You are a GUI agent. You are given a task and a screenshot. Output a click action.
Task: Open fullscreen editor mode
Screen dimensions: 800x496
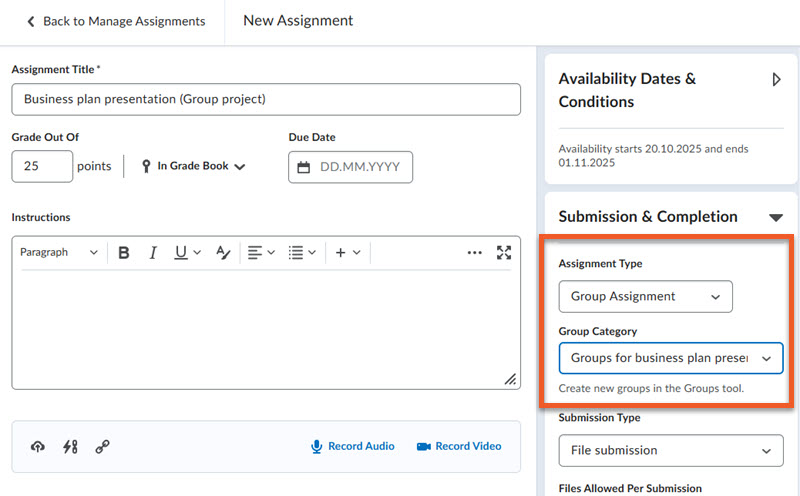[504, 253]
